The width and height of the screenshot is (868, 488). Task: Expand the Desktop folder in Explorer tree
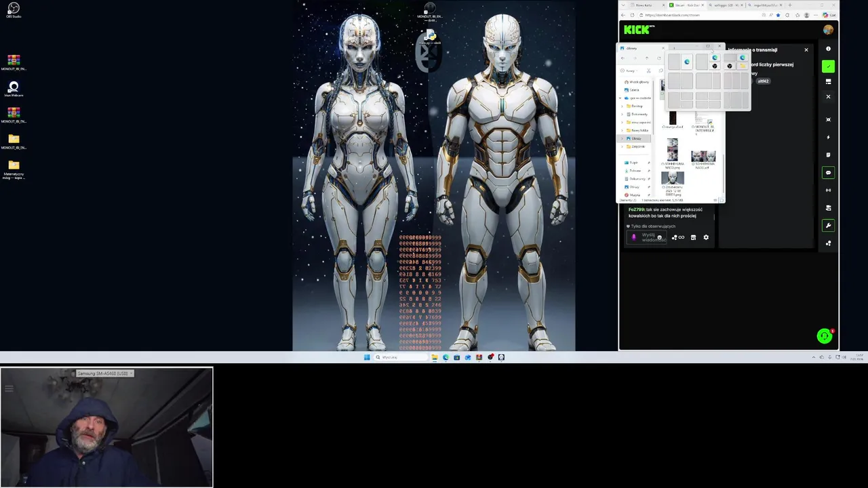(623, 106)
